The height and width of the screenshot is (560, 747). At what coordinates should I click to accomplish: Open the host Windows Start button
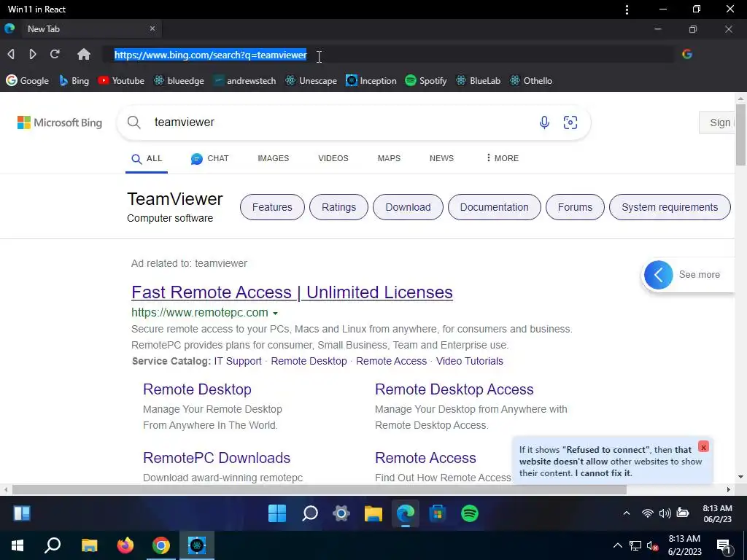point(18,545)
